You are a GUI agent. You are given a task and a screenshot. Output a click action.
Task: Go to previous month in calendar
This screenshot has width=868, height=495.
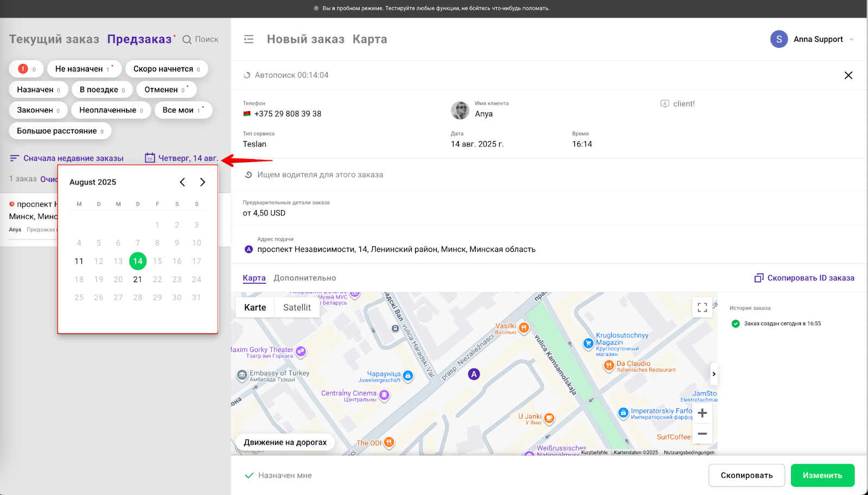[x=182, y=182]
